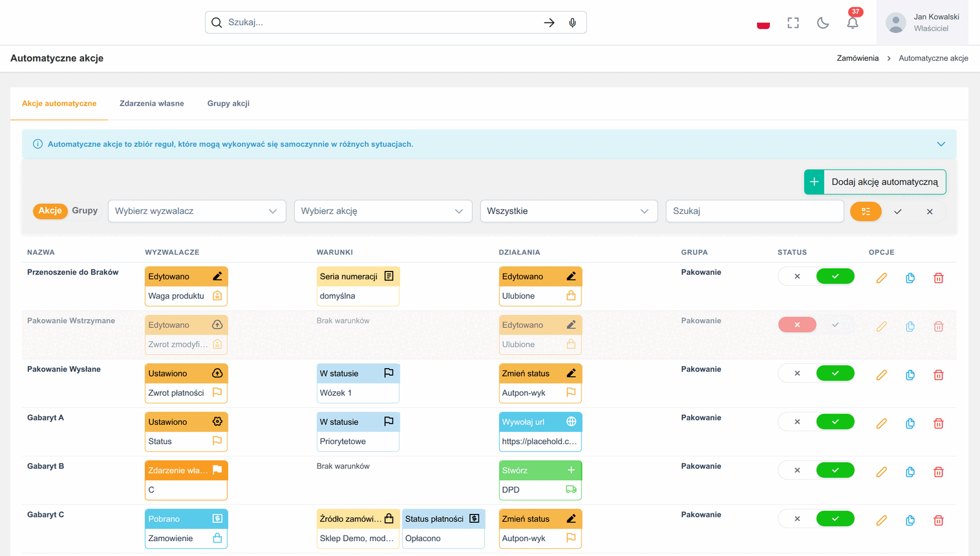This screenshot has width=980, height=556.
Task: Select the Akcje automatyczne tab
Action: (x=59, y=103)
